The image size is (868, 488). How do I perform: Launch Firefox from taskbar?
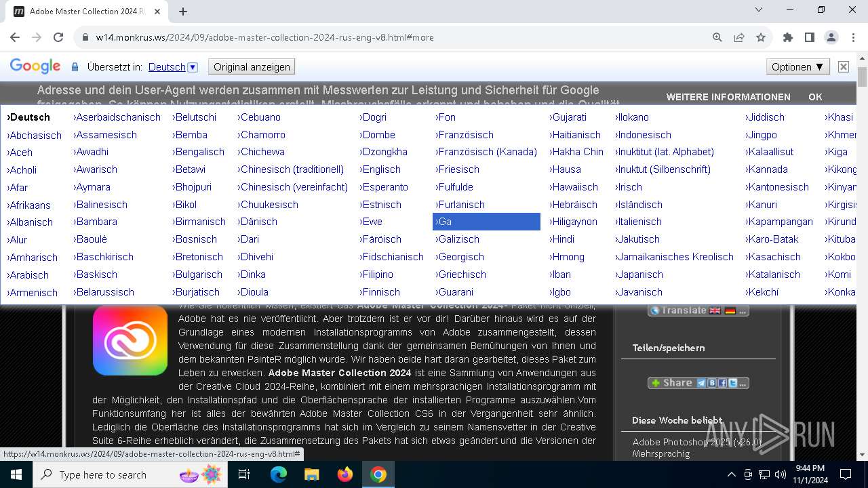click(x=345, y=474)
